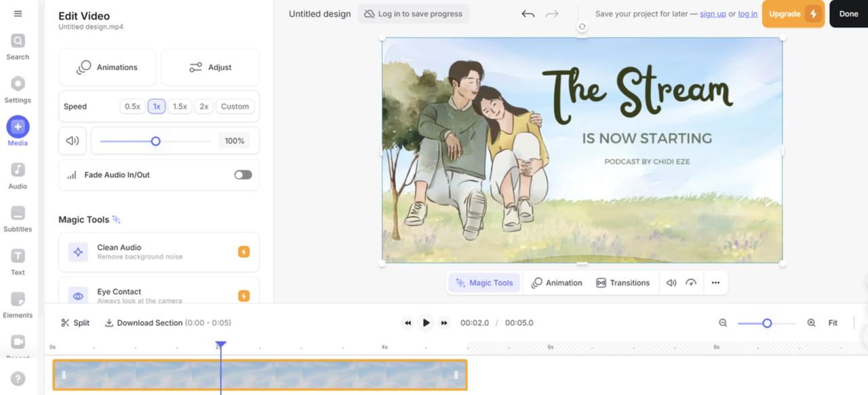Set speed to 1.5x
The image size is (868, 395).
(x=180, y=107)
